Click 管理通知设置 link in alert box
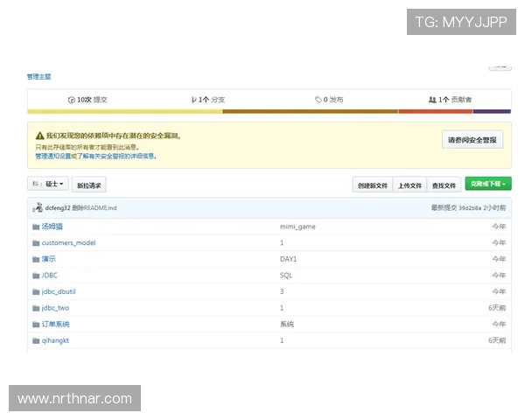Viewport: 525px width, 420px height. 53,156
